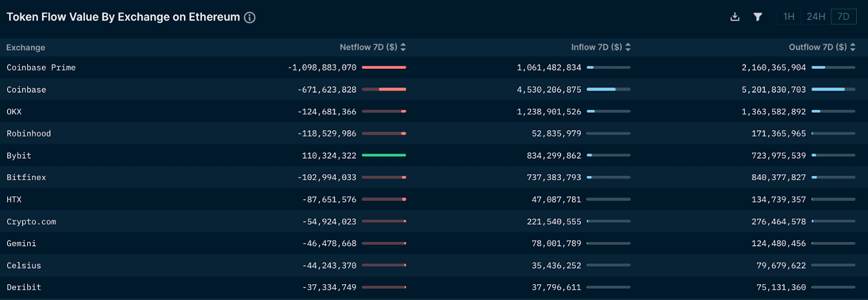Viewport: 868px width, 300px height.
Task: Select outflow value 75,131,360
Action: 781,288
